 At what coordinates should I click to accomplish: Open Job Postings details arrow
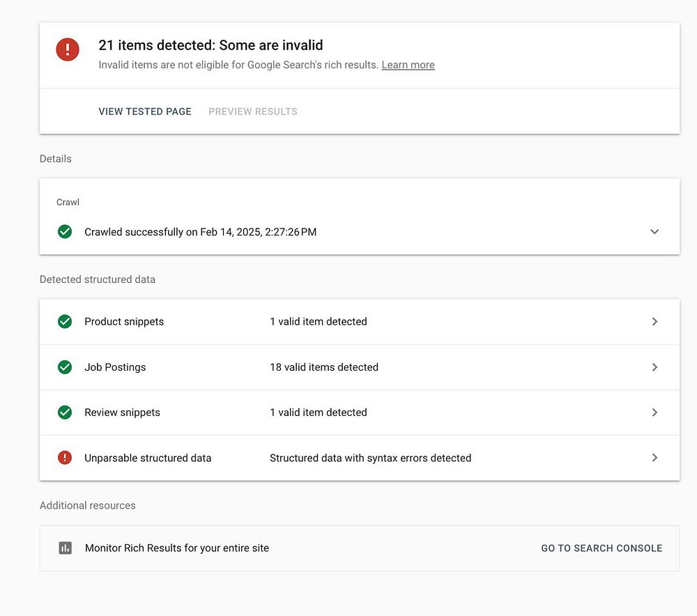(x=654, y=367)
